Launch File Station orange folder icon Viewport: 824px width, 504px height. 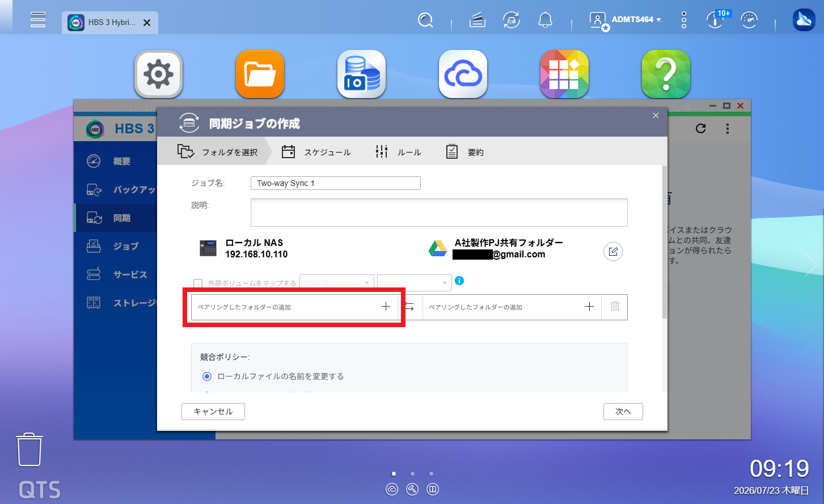(260, 74)
